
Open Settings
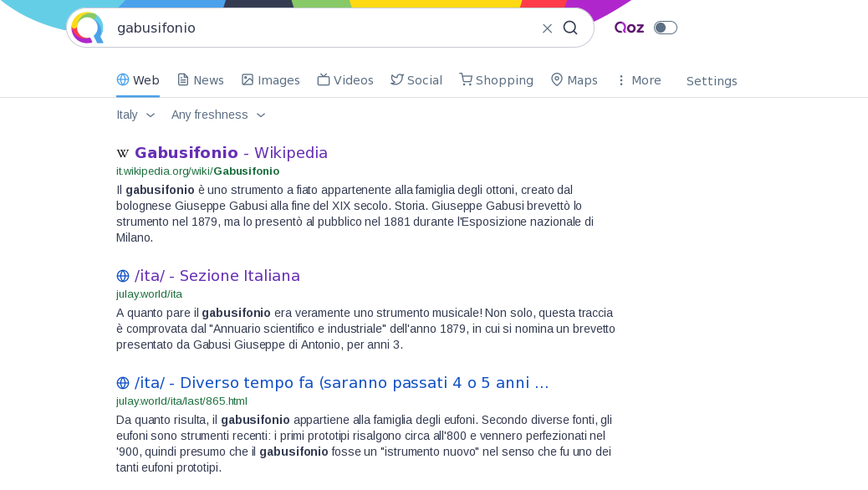712,81
